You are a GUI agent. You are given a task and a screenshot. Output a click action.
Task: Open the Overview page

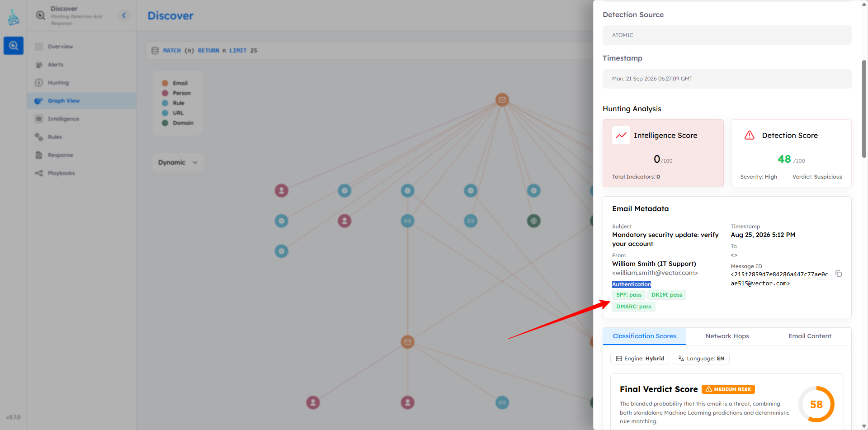[x=81, y=47]
